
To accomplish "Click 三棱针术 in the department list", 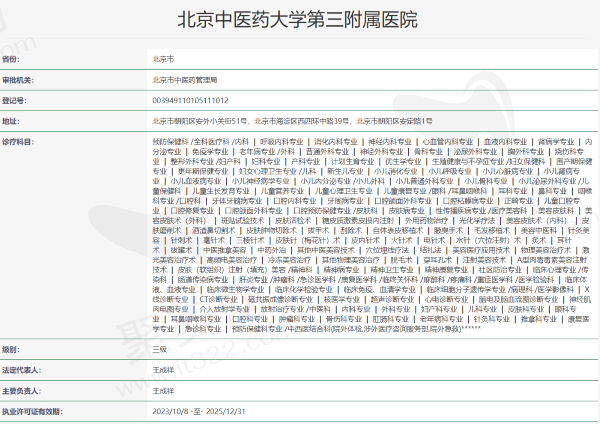I will pos(250,241).
